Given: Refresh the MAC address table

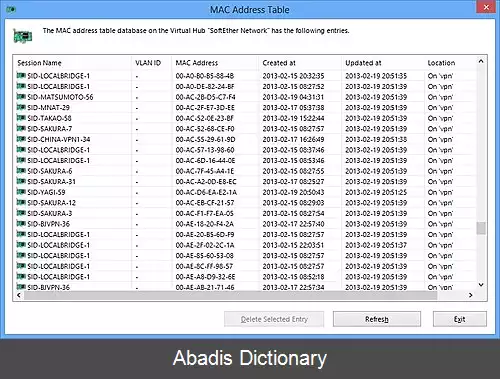Looking at the screenshot, I should point(377,319).
